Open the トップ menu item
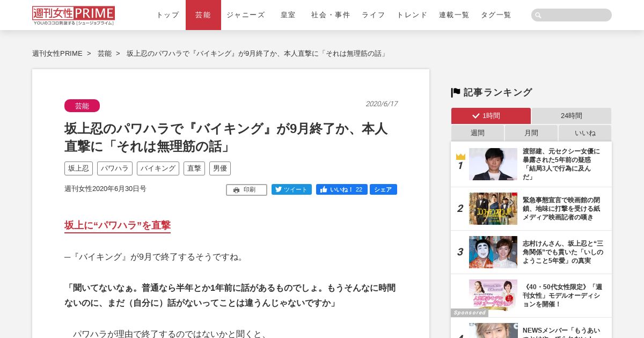Image resolution: width=644 pixels, height=338 pixels. 167,15
